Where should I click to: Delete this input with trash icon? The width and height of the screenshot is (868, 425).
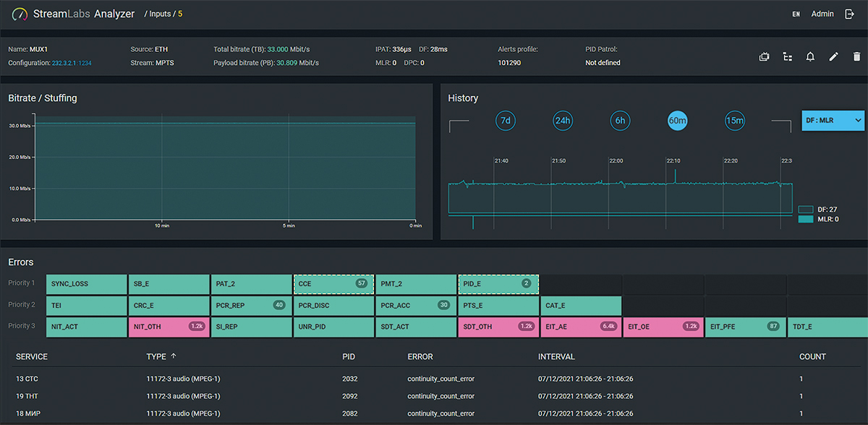click(x=857, y=56)
